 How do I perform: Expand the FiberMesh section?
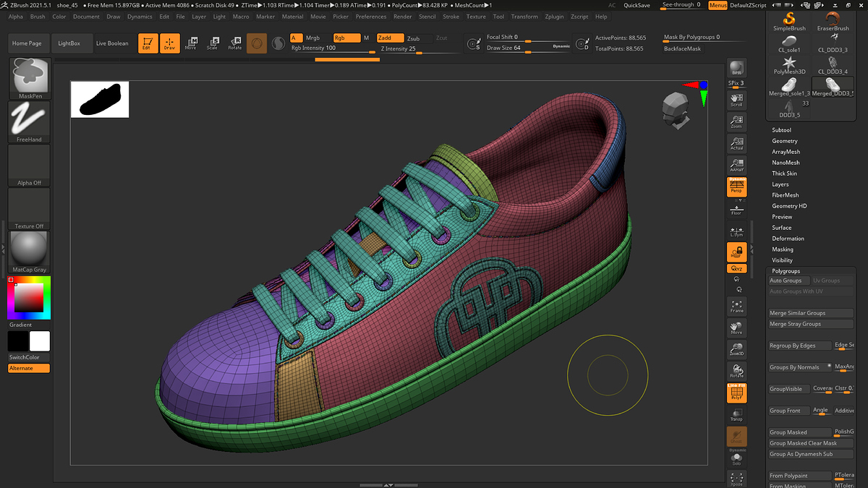click(x=785, y=195)
